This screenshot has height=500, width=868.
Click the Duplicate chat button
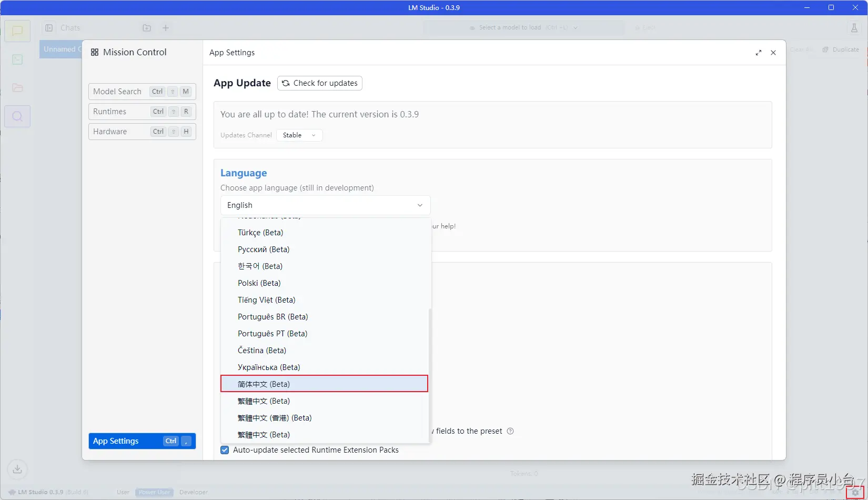[841, 49]
